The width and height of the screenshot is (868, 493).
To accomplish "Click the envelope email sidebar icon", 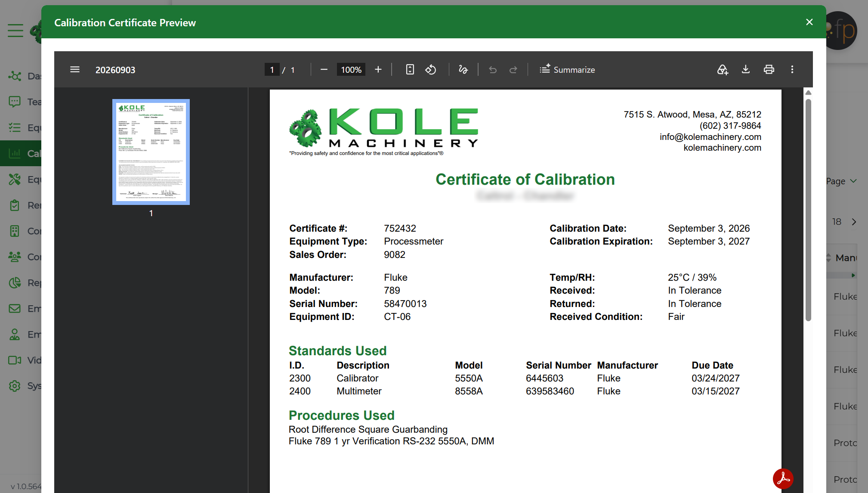I will [15, 309].
